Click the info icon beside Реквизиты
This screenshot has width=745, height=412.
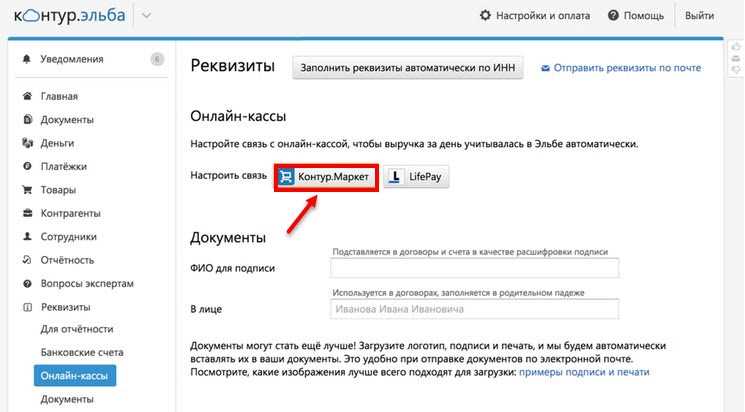coord(27,307)
